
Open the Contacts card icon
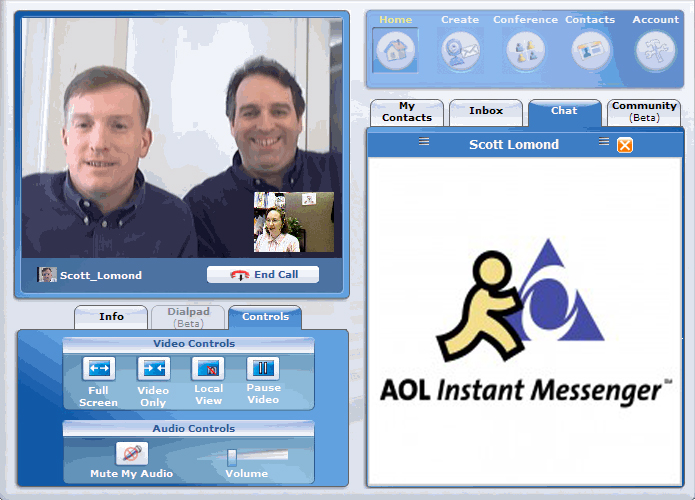590,51
